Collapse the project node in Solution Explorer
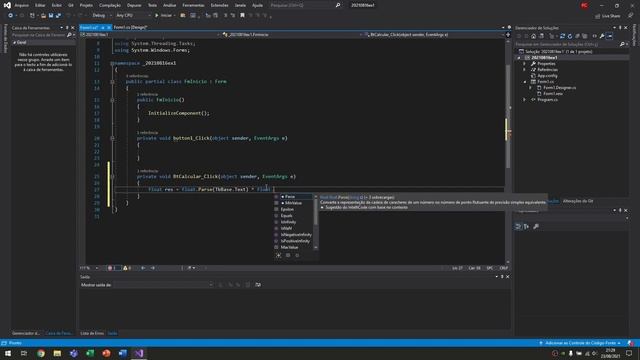 [519, 58]
